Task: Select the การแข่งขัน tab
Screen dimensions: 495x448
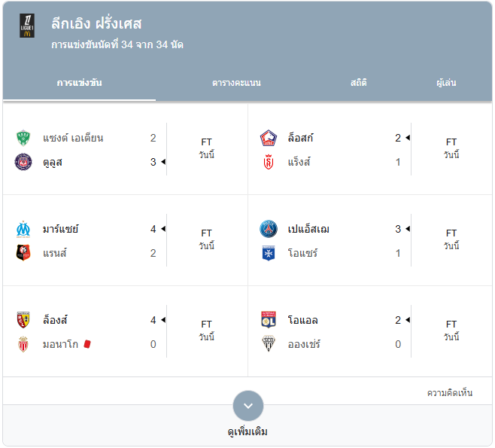Action: (x=79, y=83)
